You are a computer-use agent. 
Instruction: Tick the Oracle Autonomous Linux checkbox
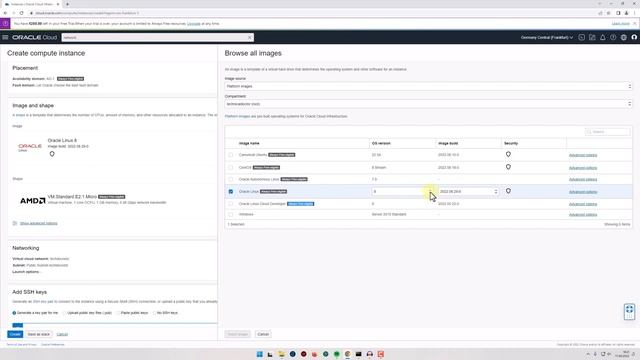[x=231, y=179]
